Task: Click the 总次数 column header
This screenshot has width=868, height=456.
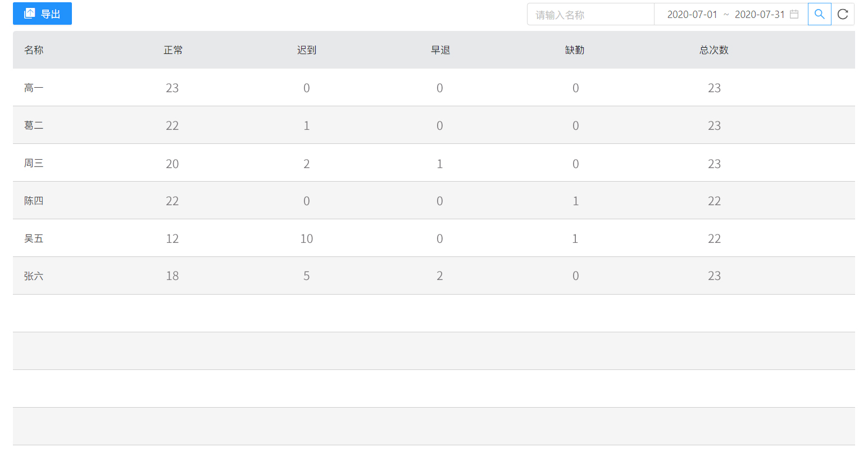Action: (x=714, y=50)
